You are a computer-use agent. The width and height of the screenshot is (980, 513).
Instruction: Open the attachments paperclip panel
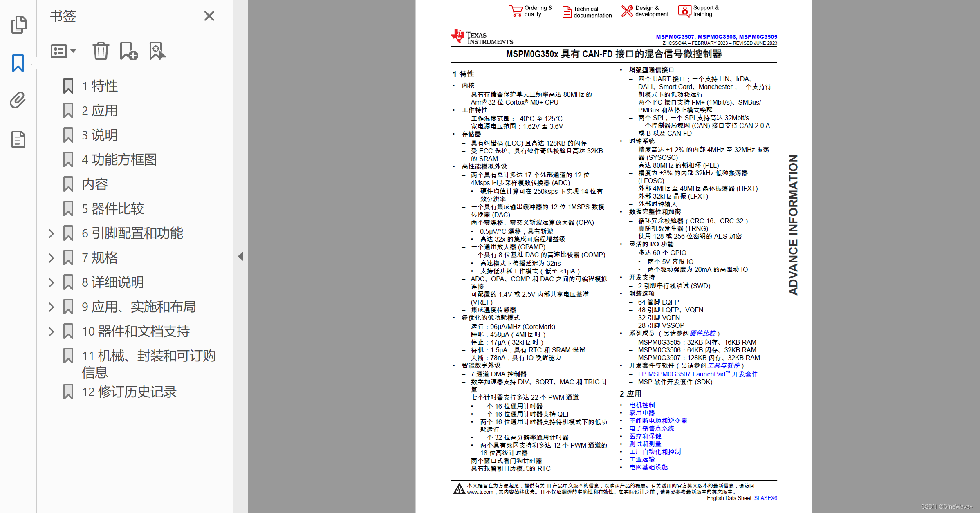coord(18,100)
